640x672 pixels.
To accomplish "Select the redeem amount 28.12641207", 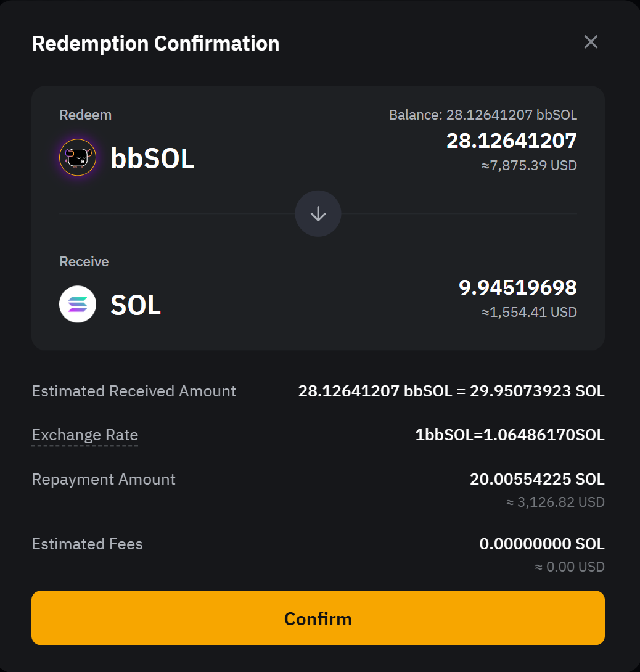I will pos(511,141).
